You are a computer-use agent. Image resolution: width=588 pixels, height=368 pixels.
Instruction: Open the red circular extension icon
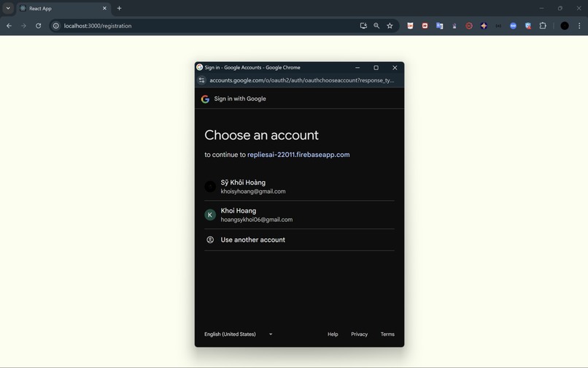(x=469, y=26)
